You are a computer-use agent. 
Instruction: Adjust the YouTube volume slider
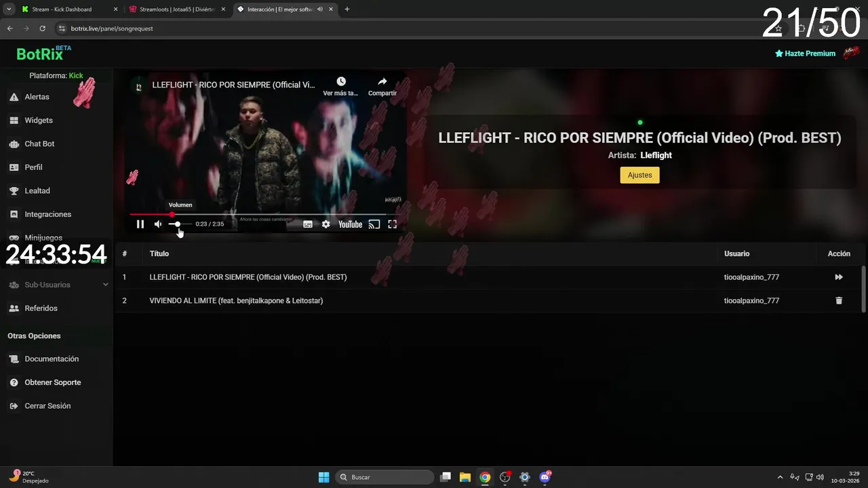180,224
